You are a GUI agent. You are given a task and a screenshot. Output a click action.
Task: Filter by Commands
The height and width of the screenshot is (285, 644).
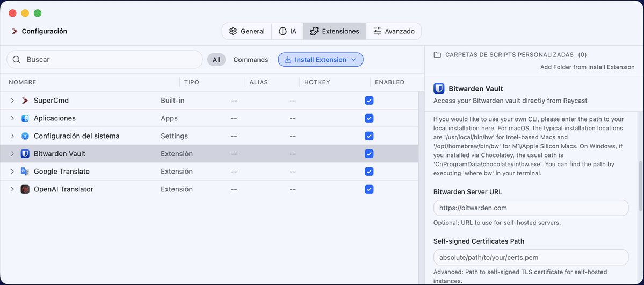coord(250,60)
